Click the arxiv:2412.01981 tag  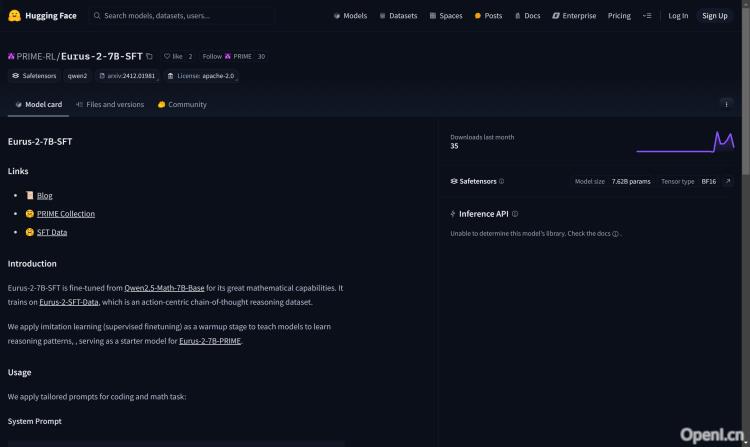(x=127, y=75)
